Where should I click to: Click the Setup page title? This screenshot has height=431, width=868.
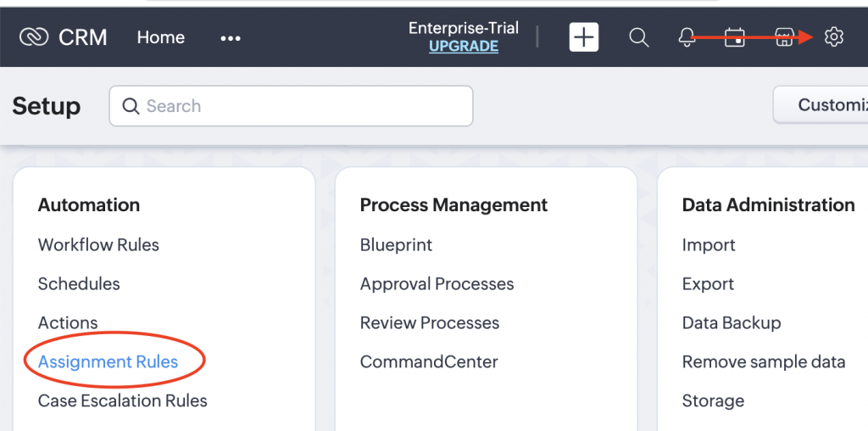pyautogui.click(x=47, y=106)
